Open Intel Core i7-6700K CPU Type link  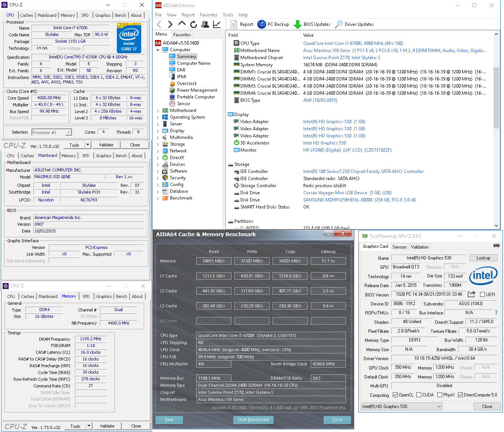[x=353, y=43]
